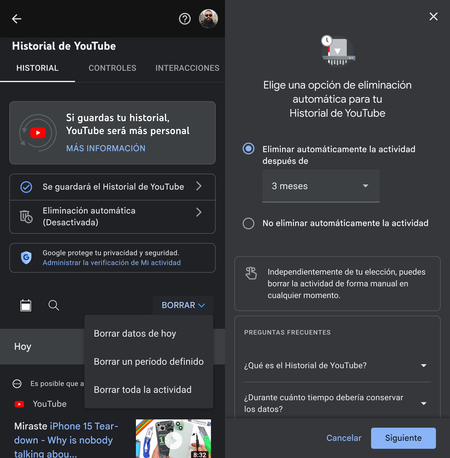
Task: Open 'iPhone 15 Tear-down' video link
Action: coord(66,440)
